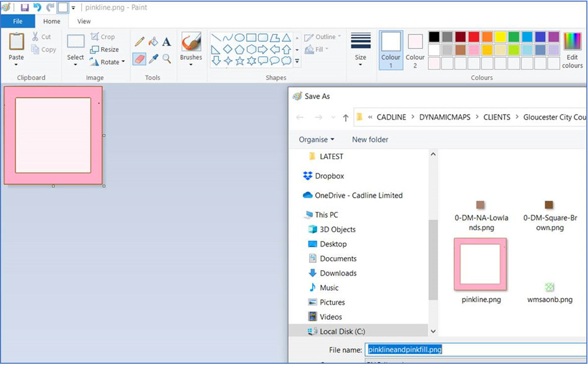Click the Back arrow in Save As
The width and height of the screenshot is (588, 365).
tap(300, 117)
